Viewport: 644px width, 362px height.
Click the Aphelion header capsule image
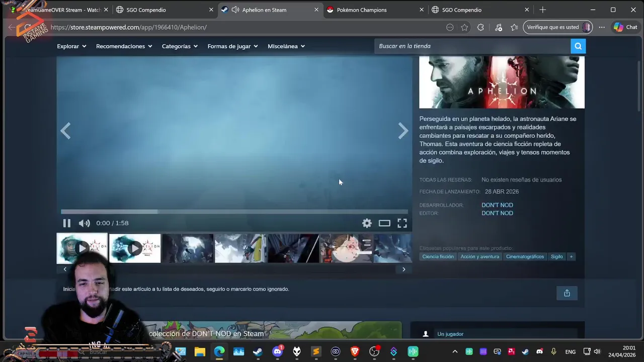502,82
